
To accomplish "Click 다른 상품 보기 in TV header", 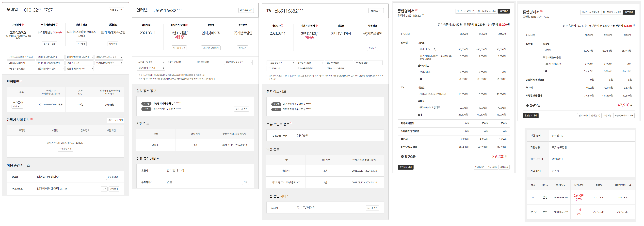I will (x=376, y=11).
